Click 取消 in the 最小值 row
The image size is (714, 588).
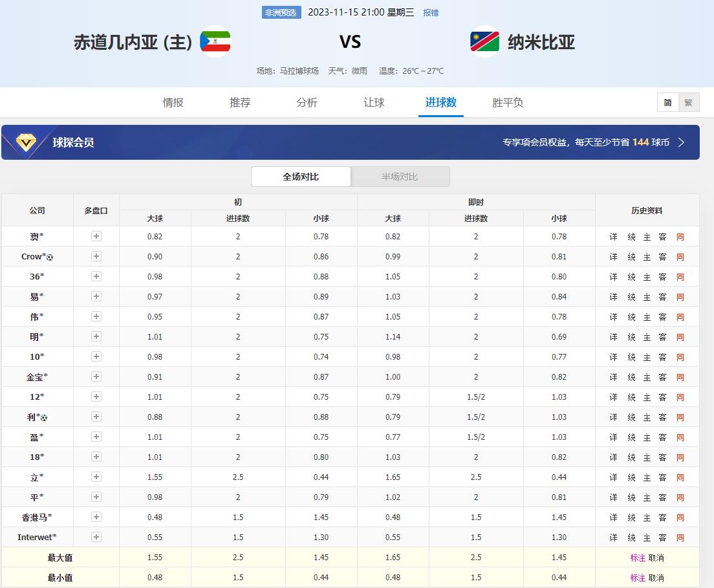click(x=656, y=578)
